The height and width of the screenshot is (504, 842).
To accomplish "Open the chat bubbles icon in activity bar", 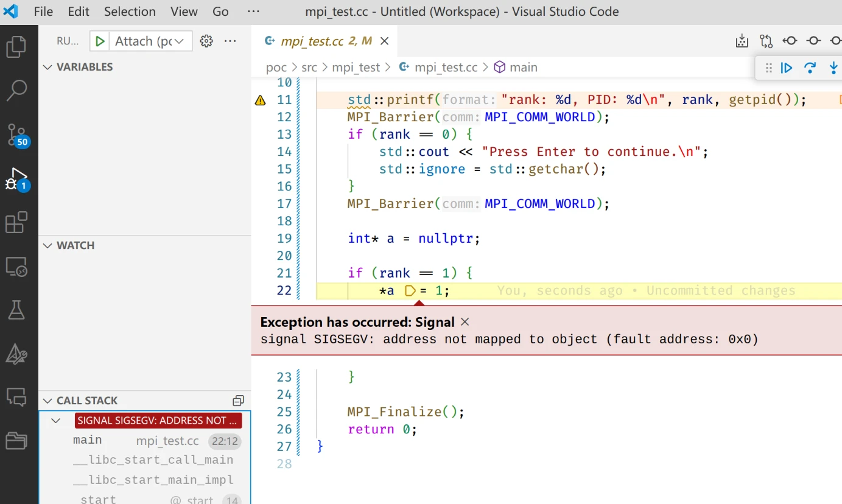I will (x=16, y=397).
